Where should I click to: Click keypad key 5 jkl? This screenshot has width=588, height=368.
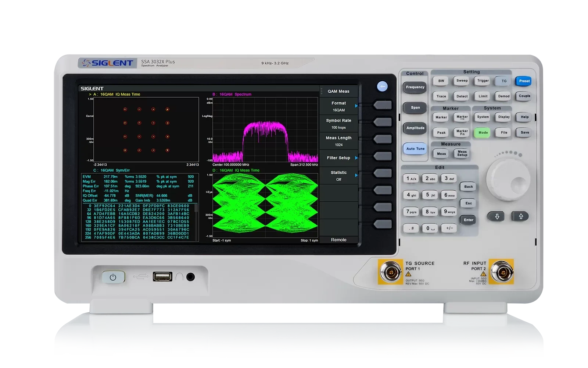pos(430,195)
